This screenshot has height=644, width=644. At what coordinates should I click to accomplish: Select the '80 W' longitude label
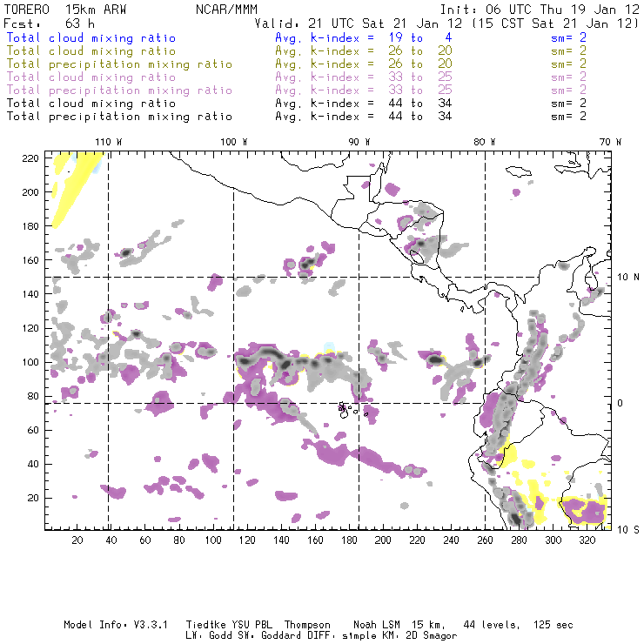(485, 142)
